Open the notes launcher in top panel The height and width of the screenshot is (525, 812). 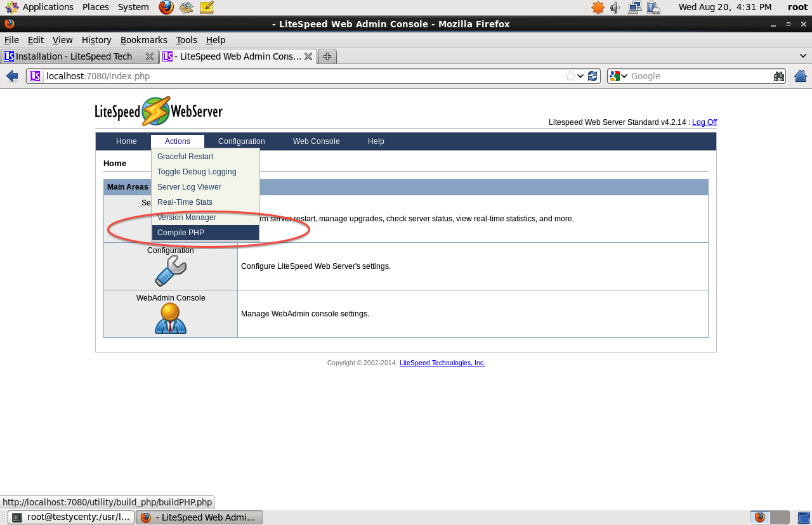point(207,7)
